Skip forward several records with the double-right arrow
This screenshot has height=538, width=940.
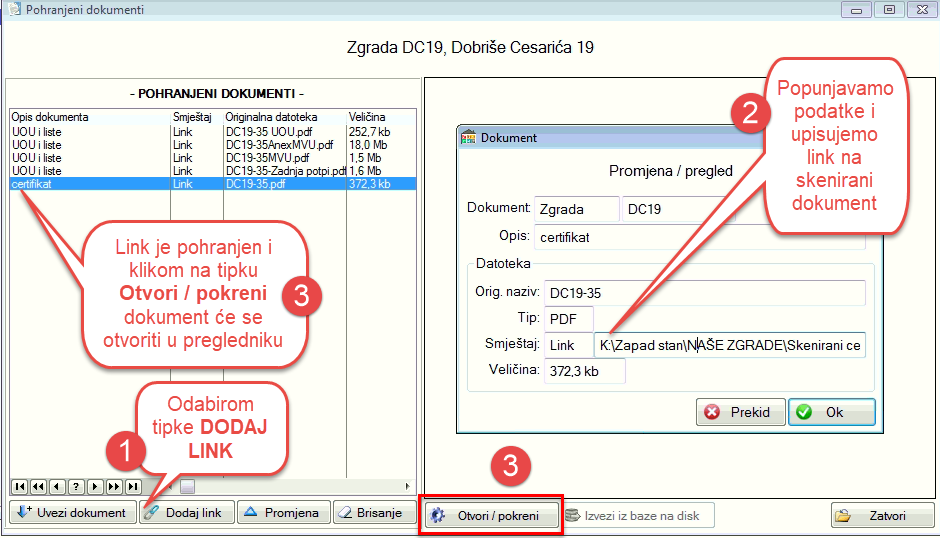tap(114, 486)
